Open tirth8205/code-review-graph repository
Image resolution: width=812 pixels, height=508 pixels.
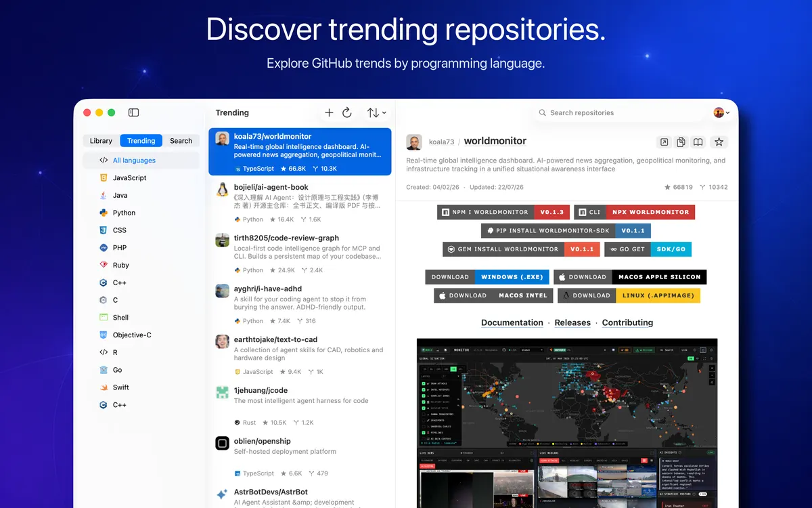[x=300, y=253]
